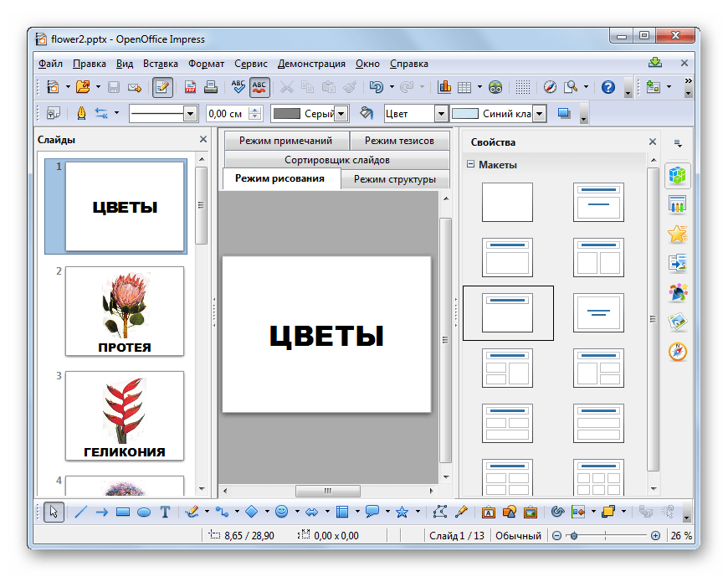The image size is (728, 577).
Task: Close the Слайды panel
Action: click(203, 139)
